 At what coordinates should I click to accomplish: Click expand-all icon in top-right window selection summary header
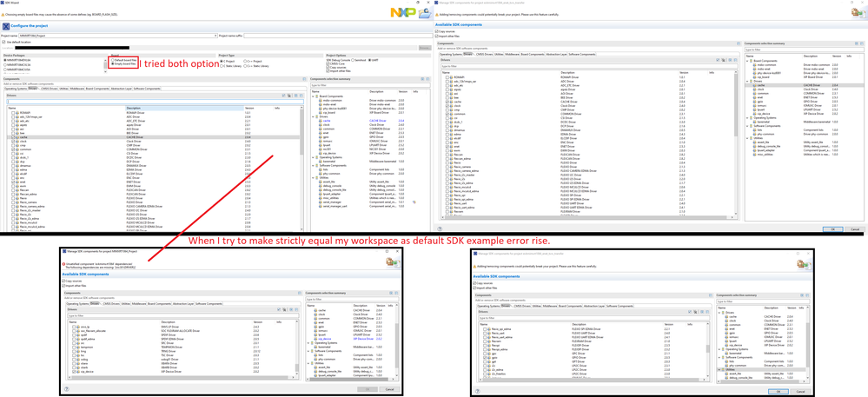click(857, 43)
